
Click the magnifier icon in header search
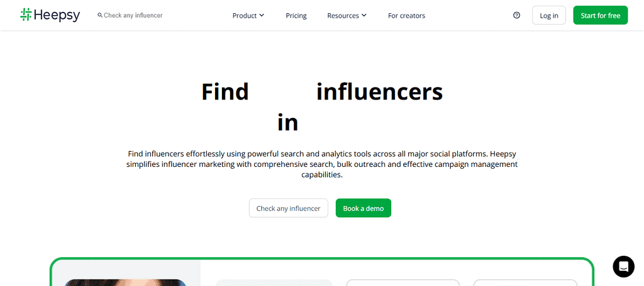click(x=100, y=15)
